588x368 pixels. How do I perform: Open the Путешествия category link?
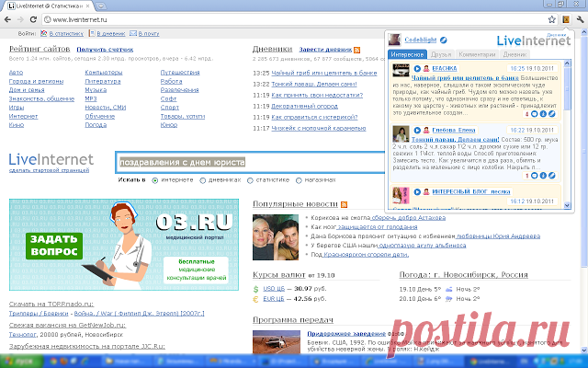click(x=180, y=72)
